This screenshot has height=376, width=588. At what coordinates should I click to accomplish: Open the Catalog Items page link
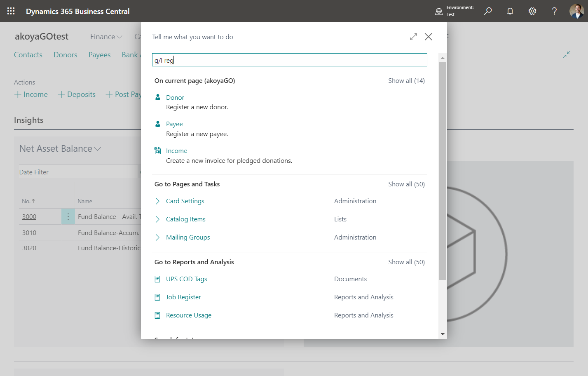click(186, 219)
